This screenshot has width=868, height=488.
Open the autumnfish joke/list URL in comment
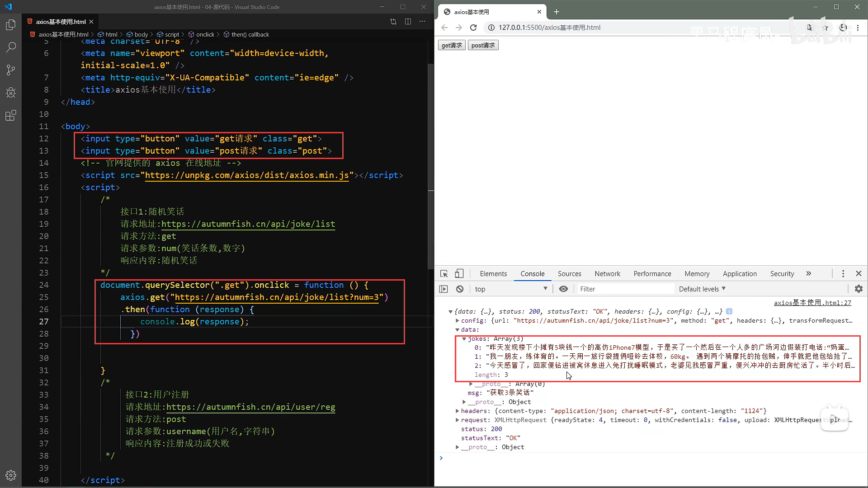point(248,224)
